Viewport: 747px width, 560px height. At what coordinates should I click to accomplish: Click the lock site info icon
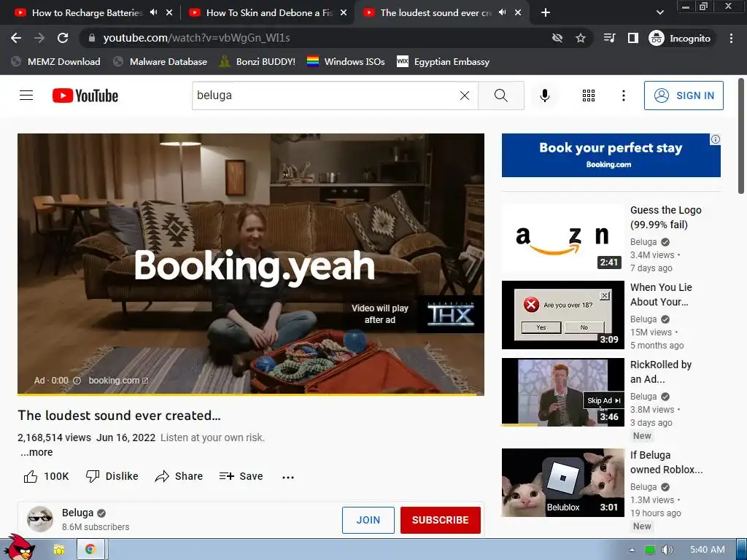click(x=92, y=38)
